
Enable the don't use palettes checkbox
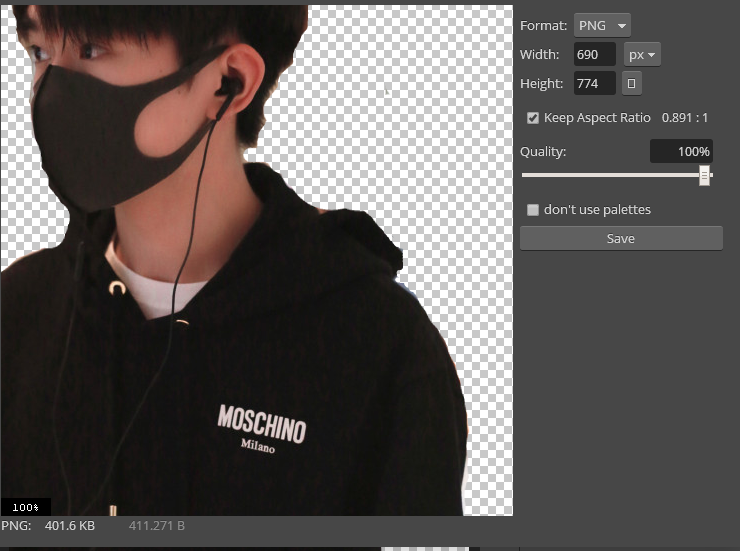click(x=533, y=210)
